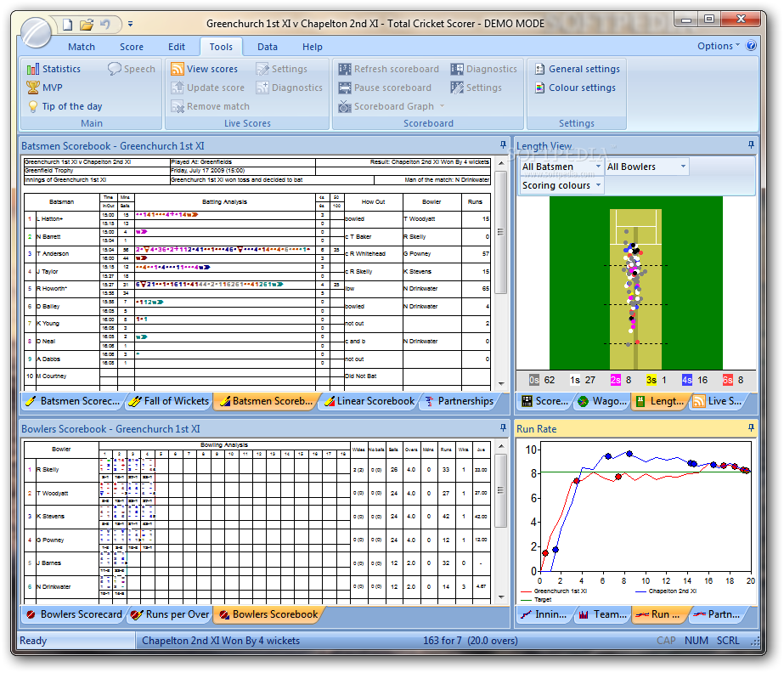Image resolution: width=784 pixels, height=673 pixels.
Task: Open Colour settings
Action: (x=576, y=88)
